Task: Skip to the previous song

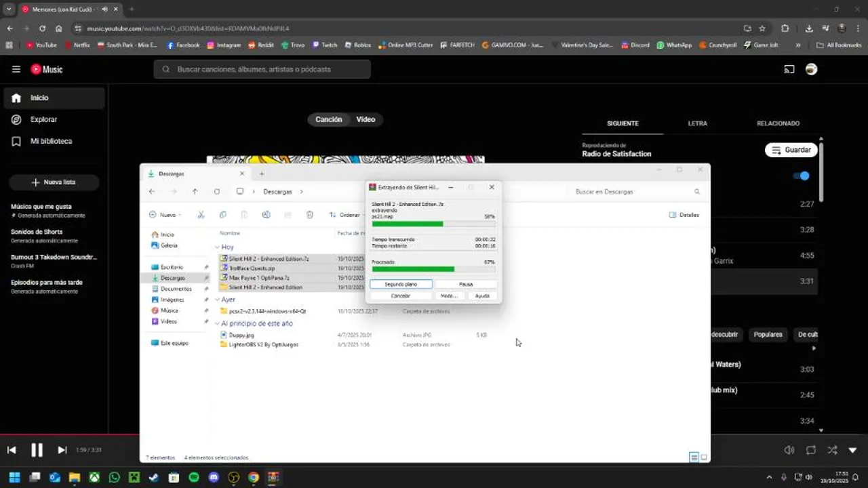Action: pos(12,450)
